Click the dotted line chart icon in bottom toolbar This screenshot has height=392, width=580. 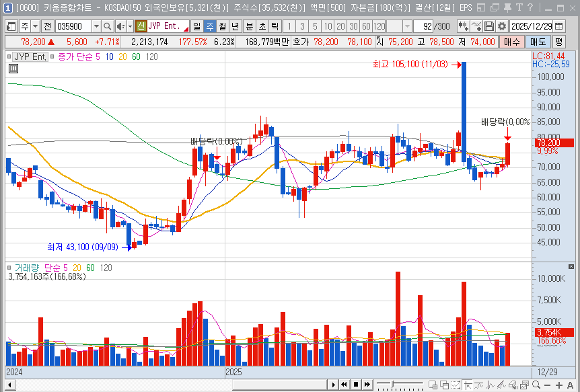(x=456, y=385)
